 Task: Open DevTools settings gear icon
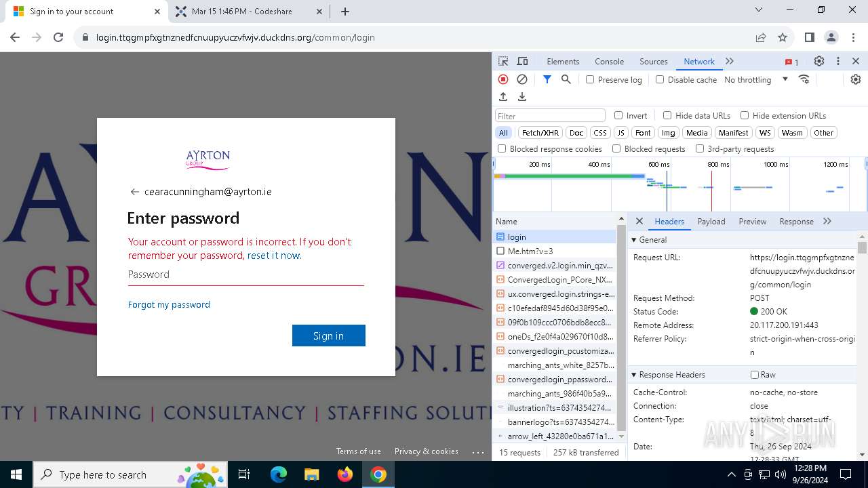(x=819, y=61)
